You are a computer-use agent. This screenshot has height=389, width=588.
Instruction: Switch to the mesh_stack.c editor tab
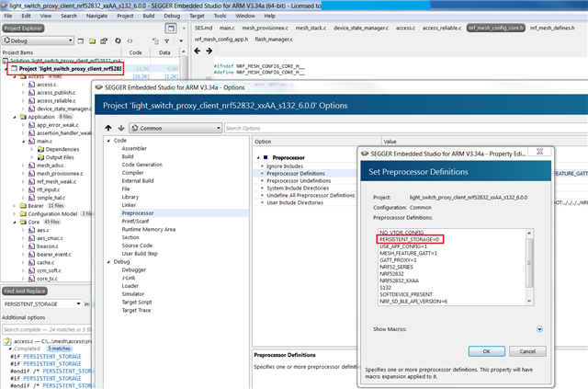[x=311, y=29]
